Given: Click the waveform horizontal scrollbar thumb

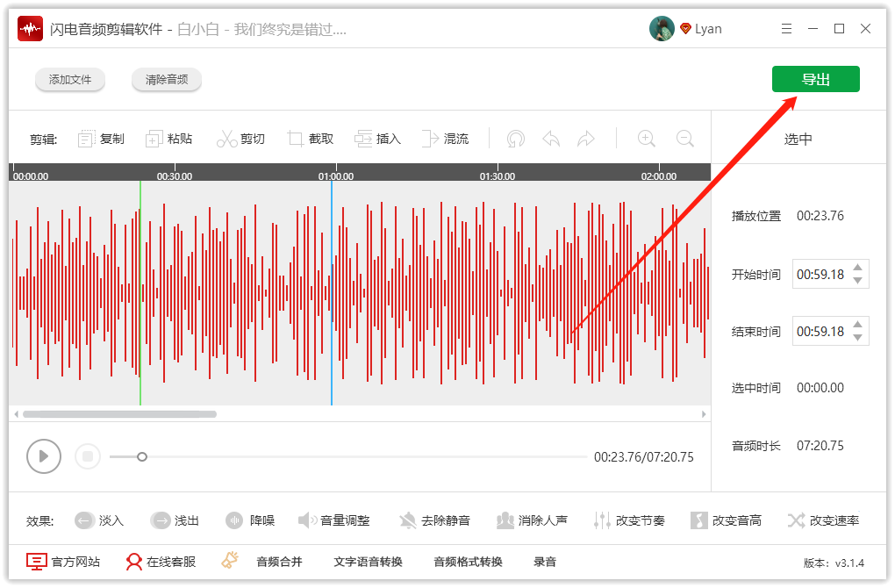Looking at the screenshot, I should tap(119, 414).
